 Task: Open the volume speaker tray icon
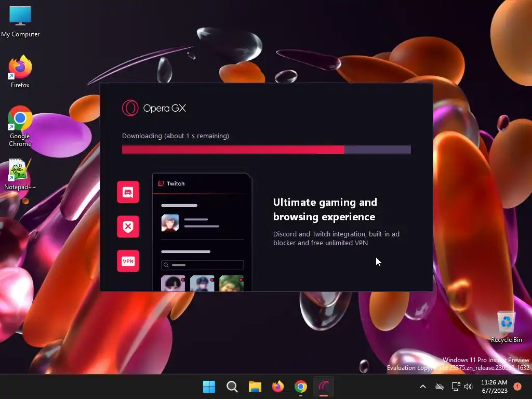468,387
